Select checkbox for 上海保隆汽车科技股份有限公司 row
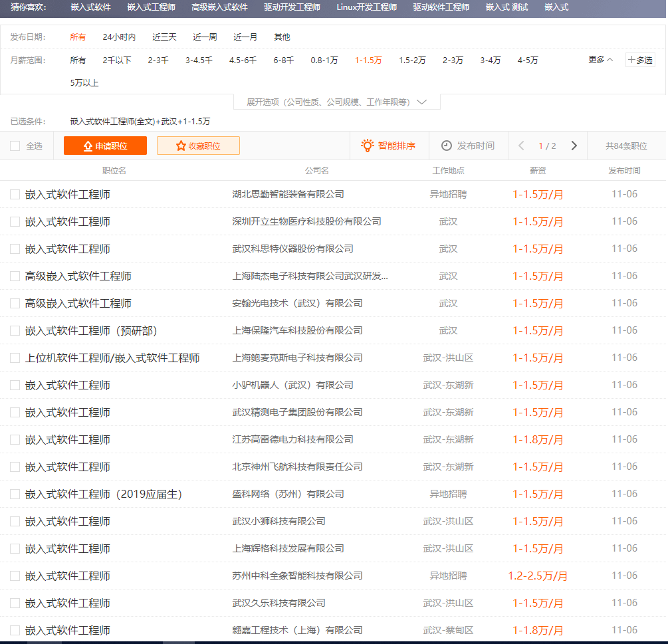Screen dimensions: 668x644 pos(15,330)
